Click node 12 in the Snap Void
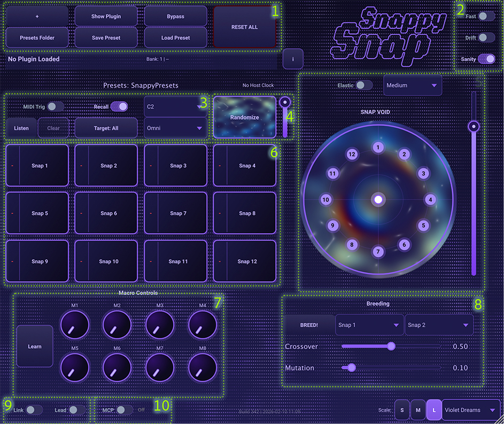This screenshot has width=504, height=424. click(x=351, y=154)
